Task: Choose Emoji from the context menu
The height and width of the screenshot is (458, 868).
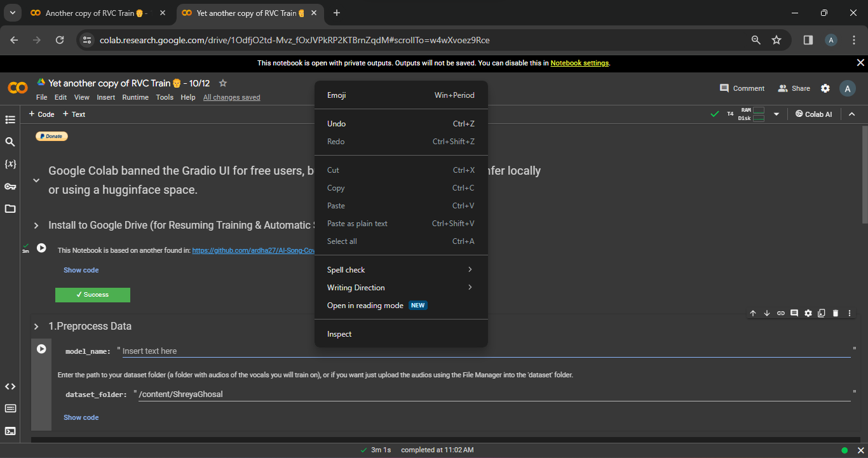Action: (x=401, y=95)
